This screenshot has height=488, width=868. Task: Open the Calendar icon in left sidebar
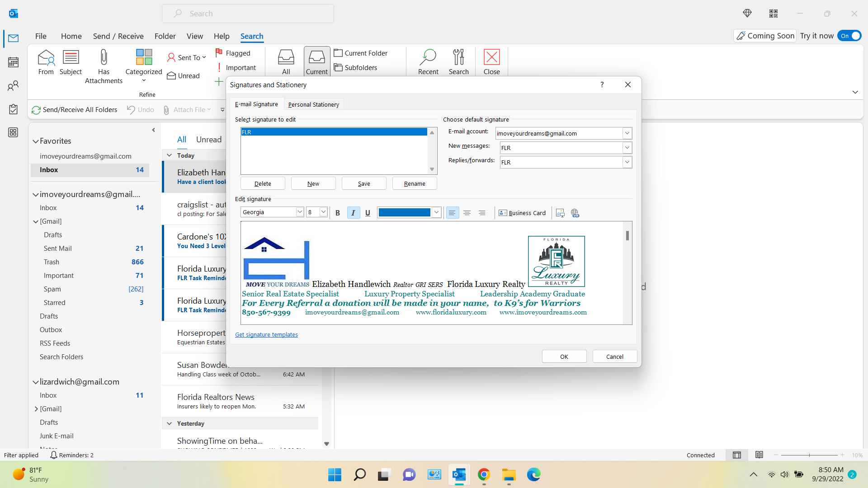click(13, 62)
